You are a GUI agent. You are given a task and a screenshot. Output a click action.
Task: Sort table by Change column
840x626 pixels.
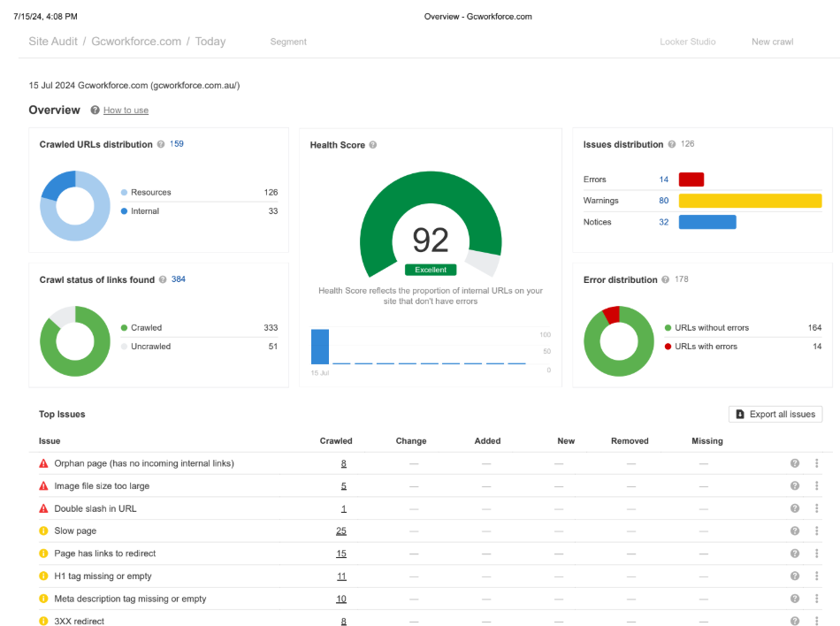pos(411,440)
